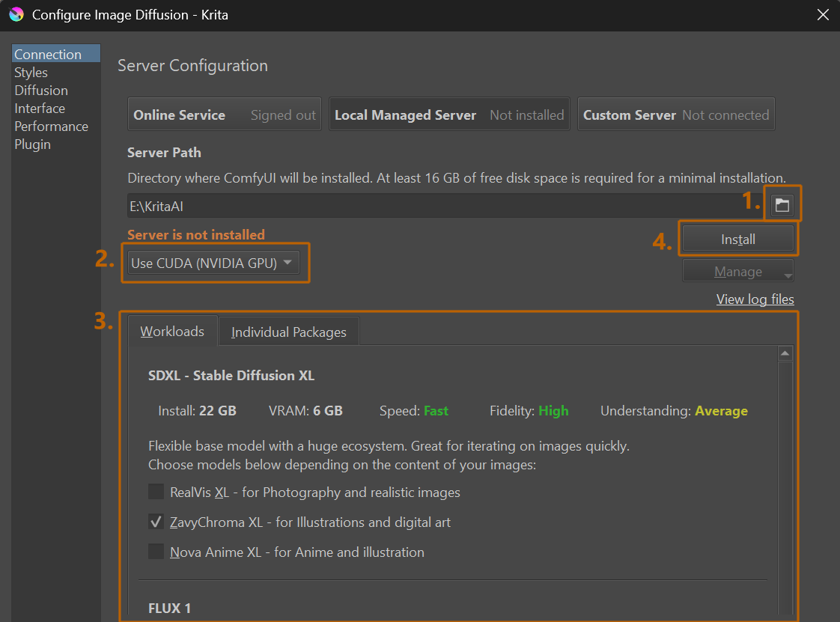Tick the Nova Anime XL checkbox
Image resolution: width=840 pixels, height=622 pixels.
tap(156, 552)
